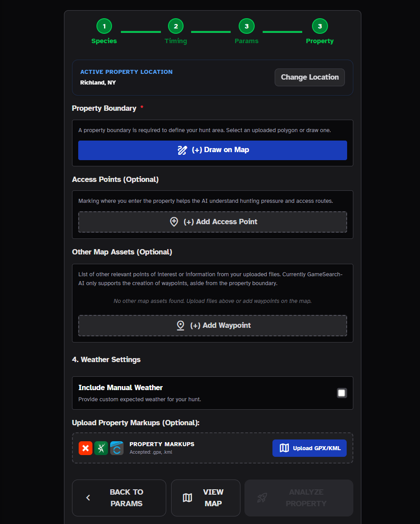Go to the Species step circle
Image resolution: width=420 pixels, height=524 pixels.
point(104,26)
